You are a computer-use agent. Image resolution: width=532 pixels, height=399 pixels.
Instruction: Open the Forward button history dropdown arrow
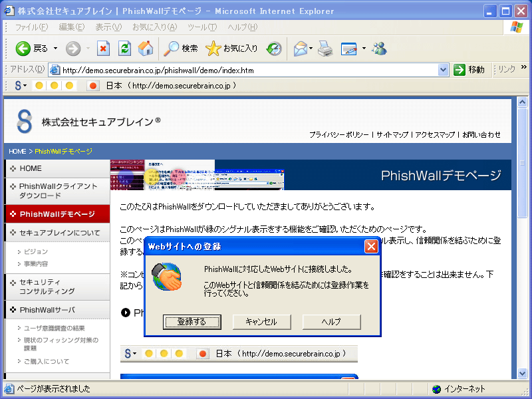[88, 49]
